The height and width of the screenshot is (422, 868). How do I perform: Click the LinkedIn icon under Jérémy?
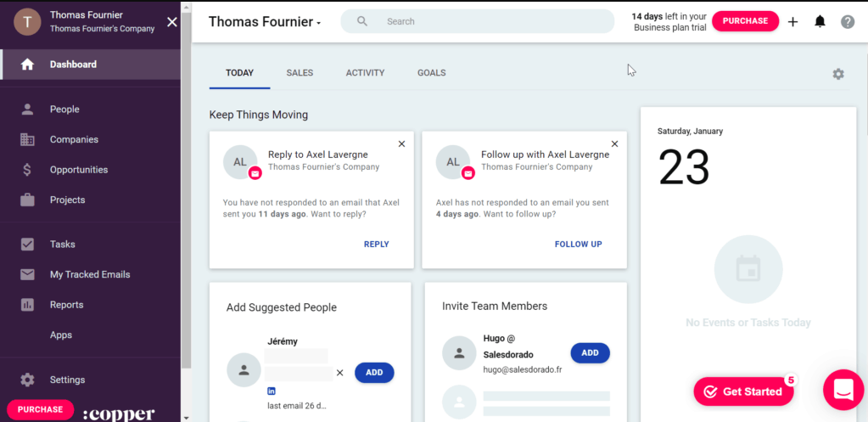(x=272, y=391)
